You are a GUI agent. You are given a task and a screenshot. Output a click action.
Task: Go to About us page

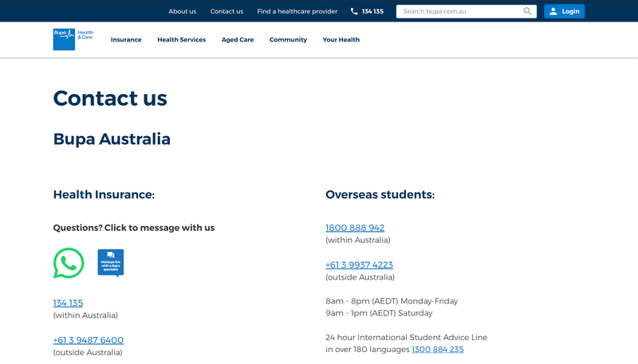click(183, 11)
